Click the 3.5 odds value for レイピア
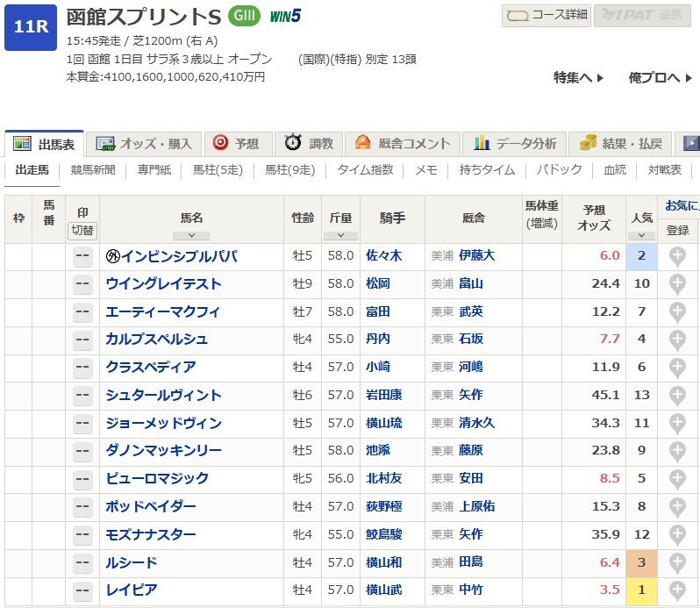The image size is (700, 608). [610, 590]
